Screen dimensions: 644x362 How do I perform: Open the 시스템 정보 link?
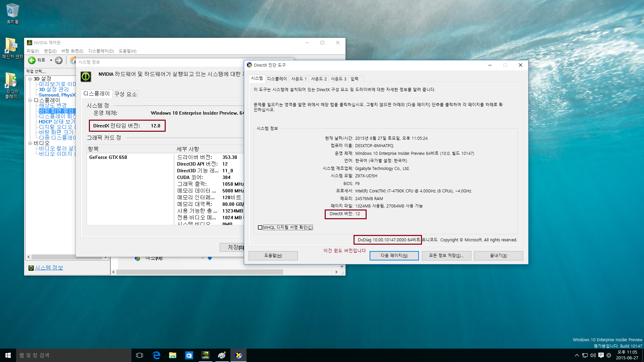[x=49, y=268]
